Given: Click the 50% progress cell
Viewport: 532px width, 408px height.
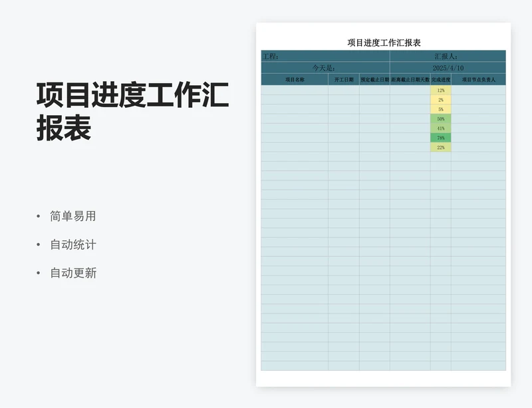Looking at the screenshot, I should point(441,119).
